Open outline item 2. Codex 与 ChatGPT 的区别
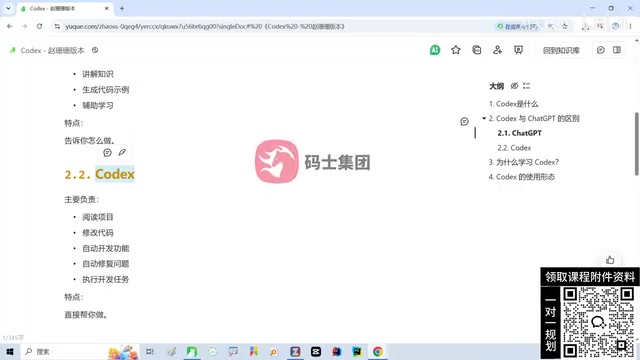The height and width of the screenshot is (360, 640). pos(534,118)
